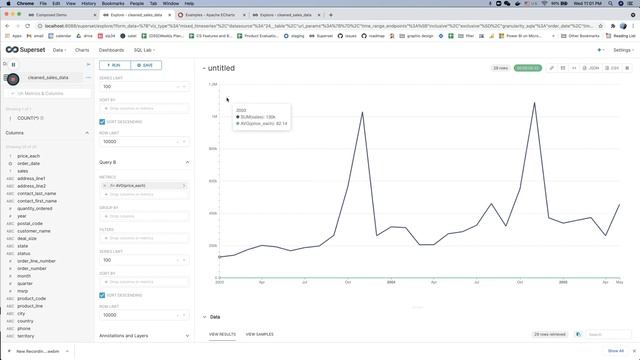Screen dimensions: 640x360
Task: Bookmark this page with the star icon
Action: coord(600,26)
